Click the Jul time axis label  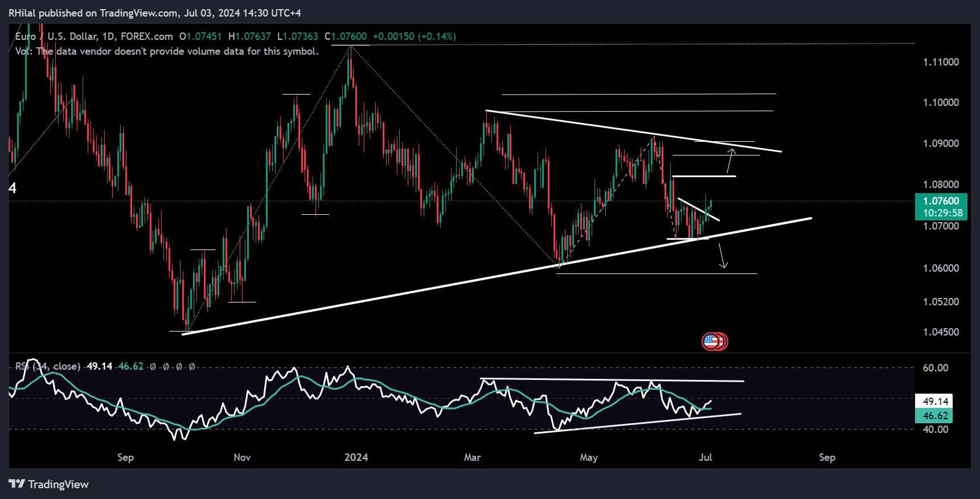click(x=705, y=457)
